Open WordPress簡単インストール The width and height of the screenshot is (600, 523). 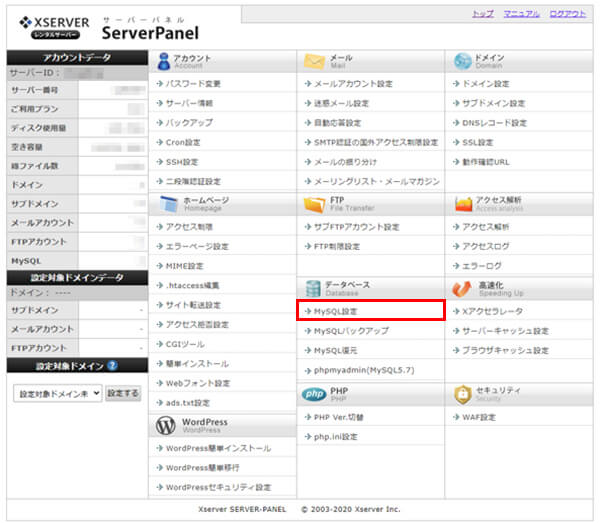[218, 448]
